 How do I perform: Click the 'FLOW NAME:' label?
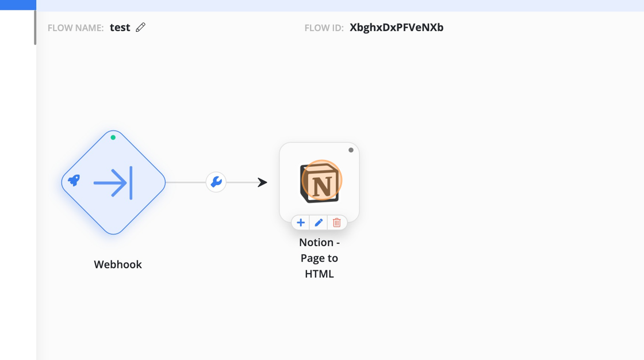[x=75, y=28]
